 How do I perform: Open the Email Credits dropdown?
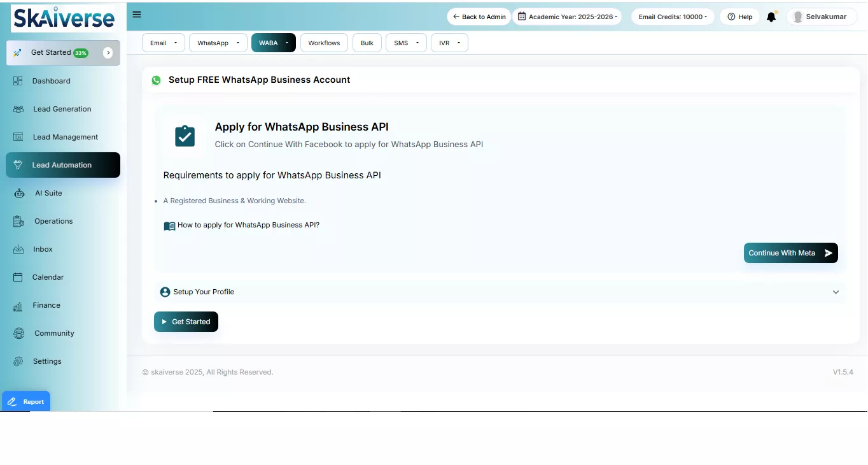(673, 17)
